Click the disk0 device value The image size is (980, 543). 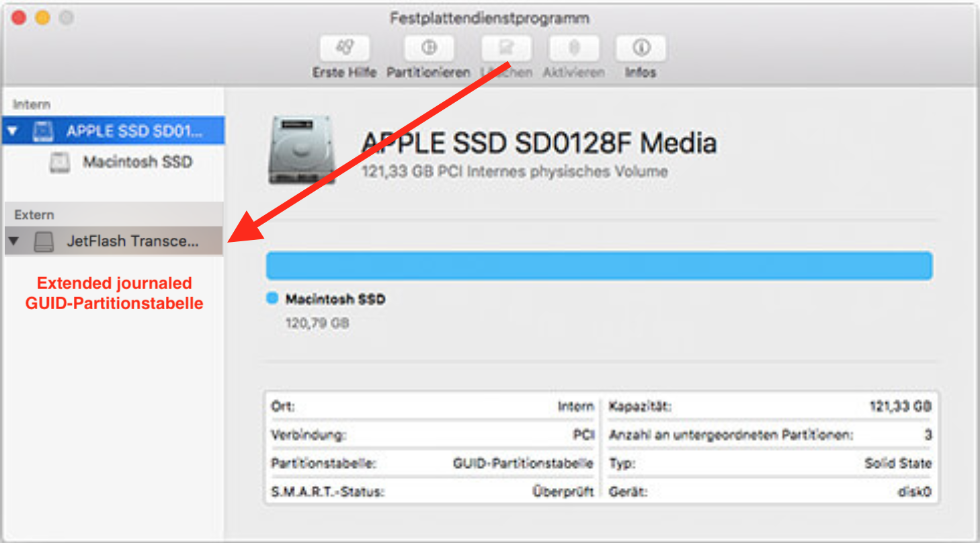click(x=915, y=492)
